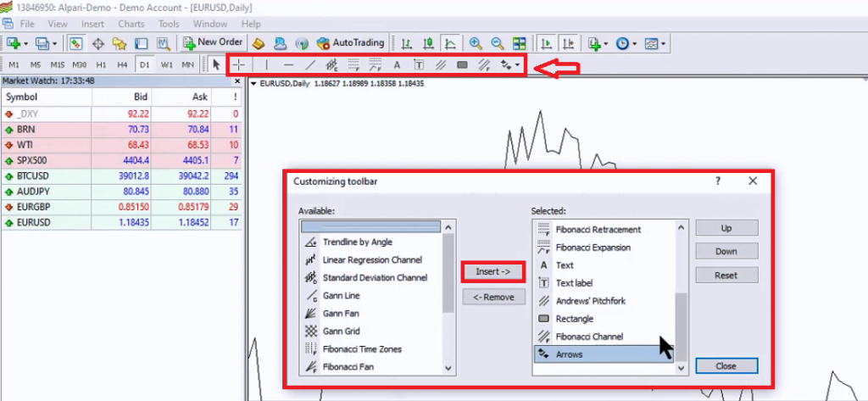Zoom in with the plus magnifier
Screen dimensions: 868x401
coord(475,43)
